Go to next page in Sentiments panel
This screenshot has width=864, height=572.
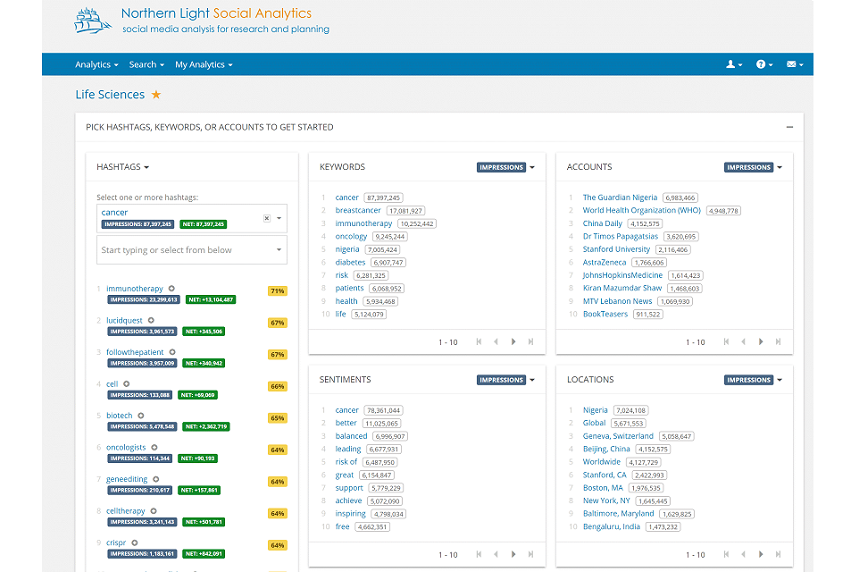pyautogui.click(x=514, y=554)
